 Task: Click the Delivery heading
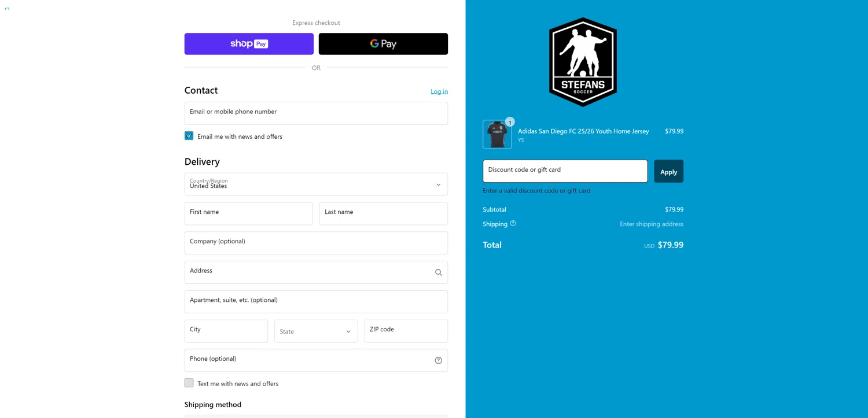pos(202,162)
